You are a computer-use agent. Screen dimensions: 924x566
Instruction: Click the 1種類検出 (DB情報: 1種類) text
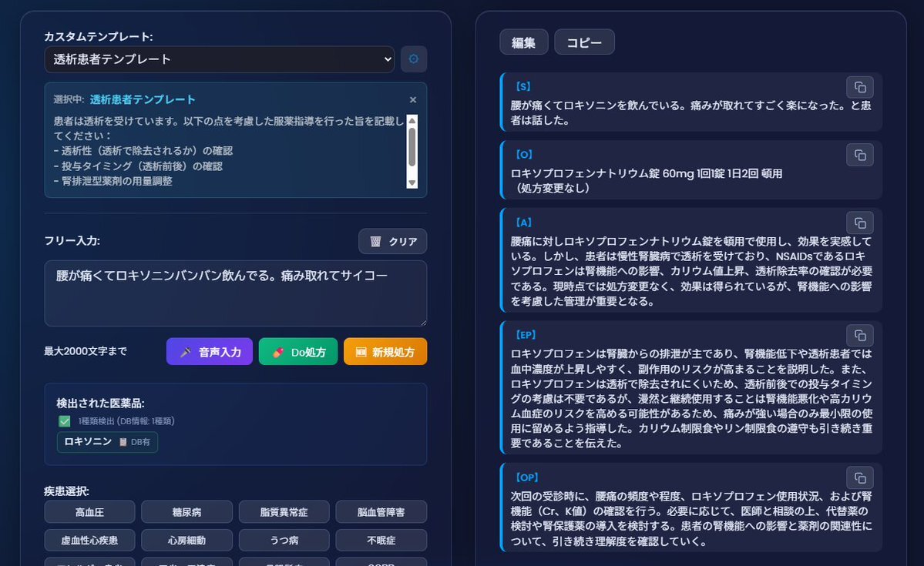pos(126,421)
